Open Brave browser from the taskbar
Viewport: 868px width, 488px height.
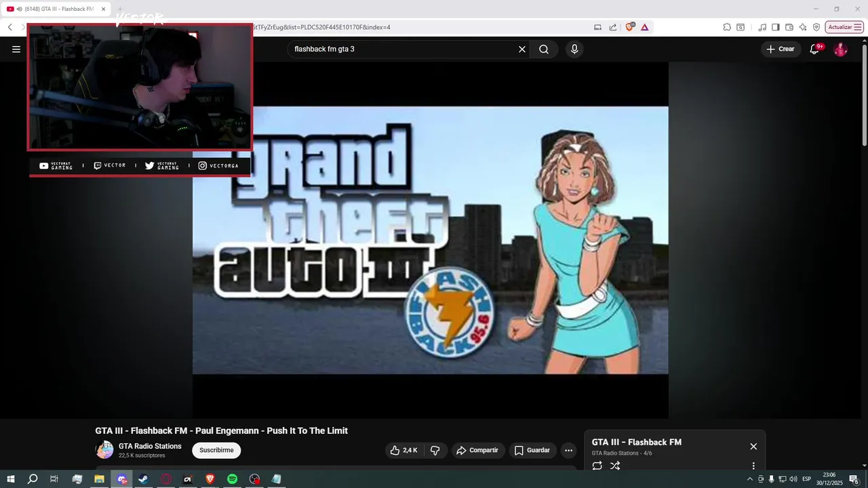[x=210, y=479]
